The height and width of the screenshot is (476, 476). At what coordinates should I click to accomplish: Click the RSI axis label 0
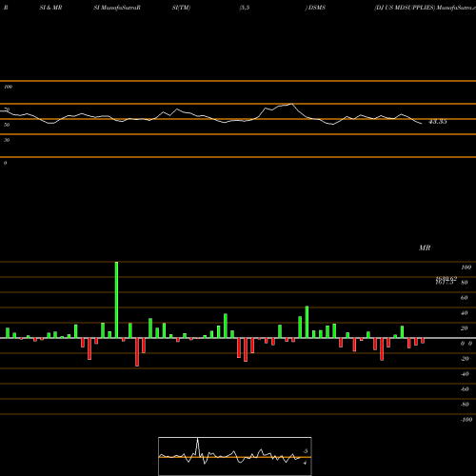[x=5, y=163]
